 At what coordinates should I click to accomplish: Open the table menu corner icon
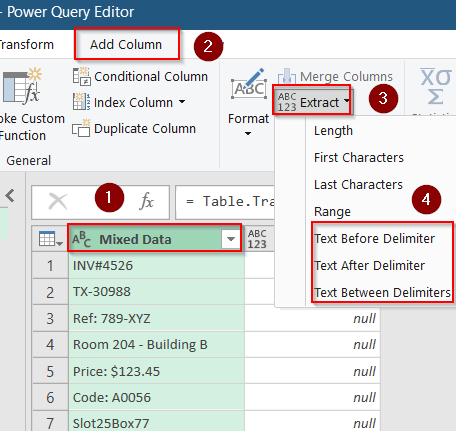(x=50, y=239)
